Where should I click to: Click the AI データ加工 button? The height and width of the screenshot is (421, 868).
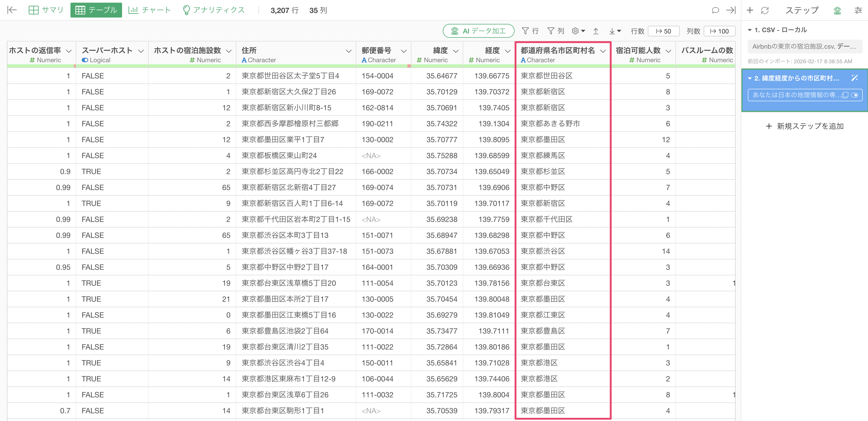[478, 31]
